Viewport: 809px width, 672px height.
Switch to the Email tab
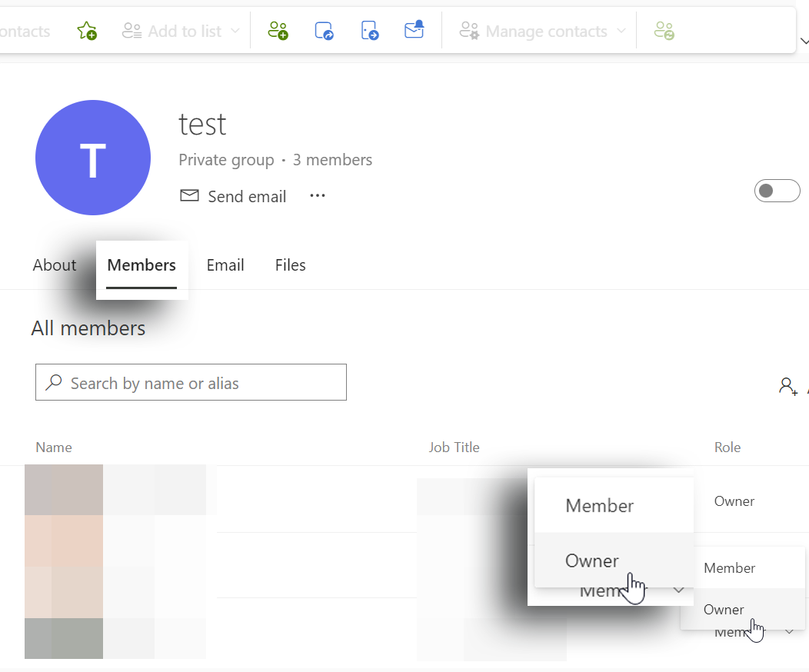225,265
